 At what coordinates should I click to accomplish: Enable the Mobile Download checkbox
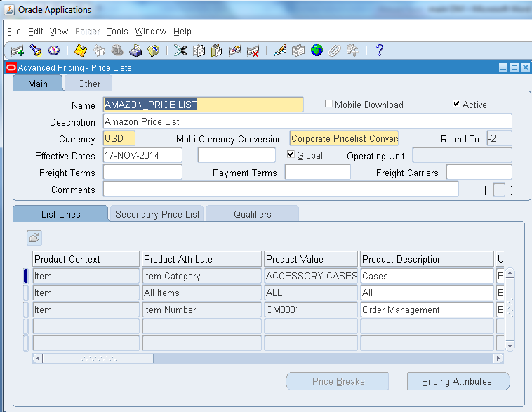(x=328, y=104)
